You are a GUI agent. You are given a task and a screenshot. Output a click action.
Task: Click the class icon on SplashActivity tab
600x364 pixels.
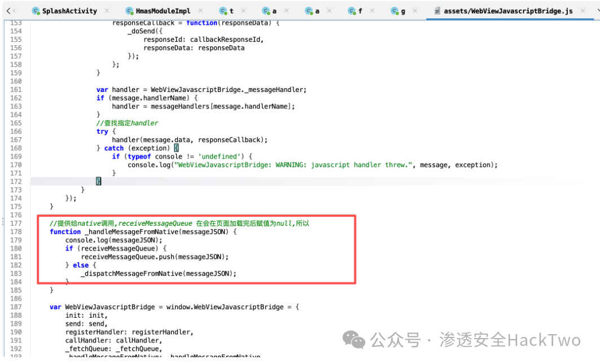pyautogui.click(x=36, y=11)
